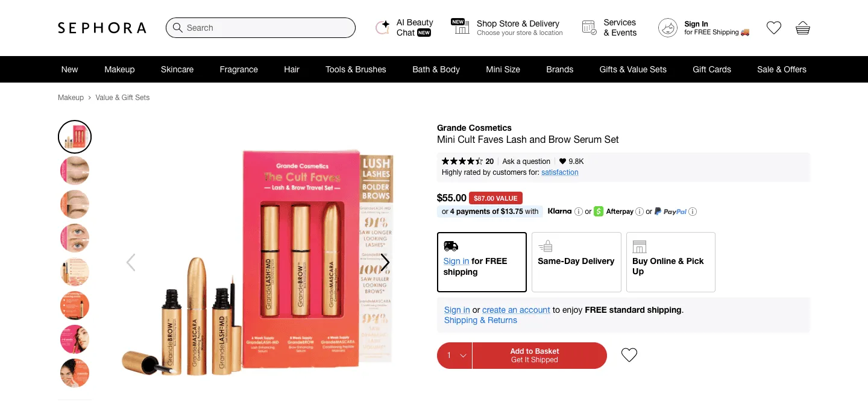
Task: Click the previous image arrow
Action: point(131,262)
